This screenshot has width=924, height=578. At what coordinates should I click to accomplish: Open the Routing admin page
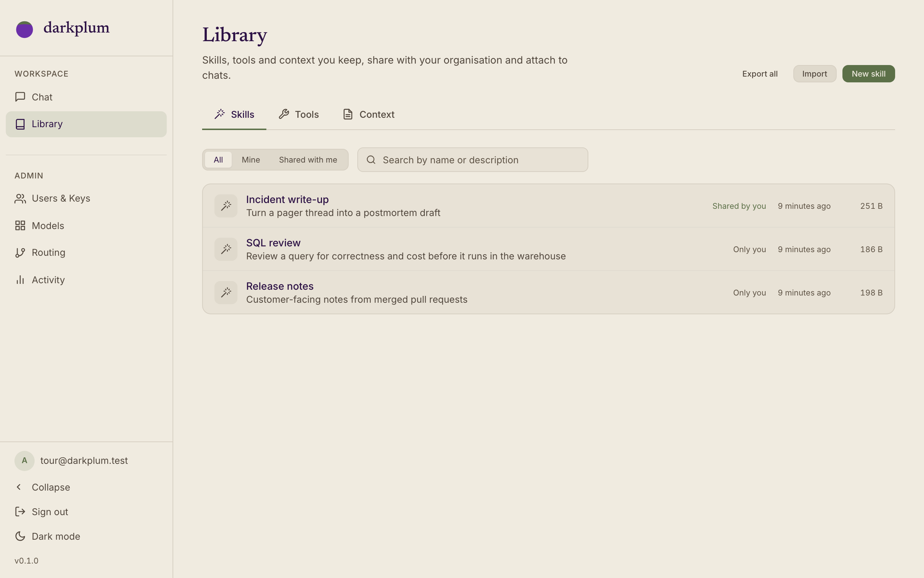(86, 253)
